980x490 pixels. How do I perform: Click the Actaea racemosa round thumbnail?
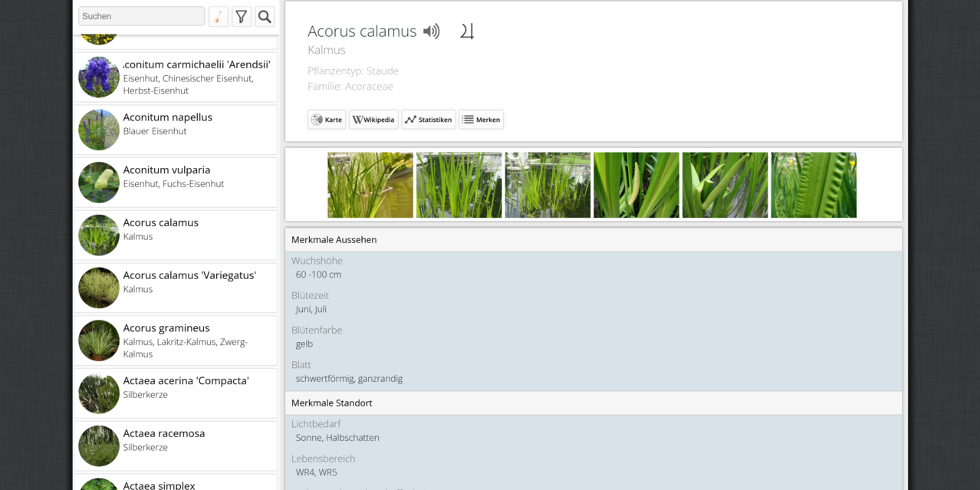point(99,446)
